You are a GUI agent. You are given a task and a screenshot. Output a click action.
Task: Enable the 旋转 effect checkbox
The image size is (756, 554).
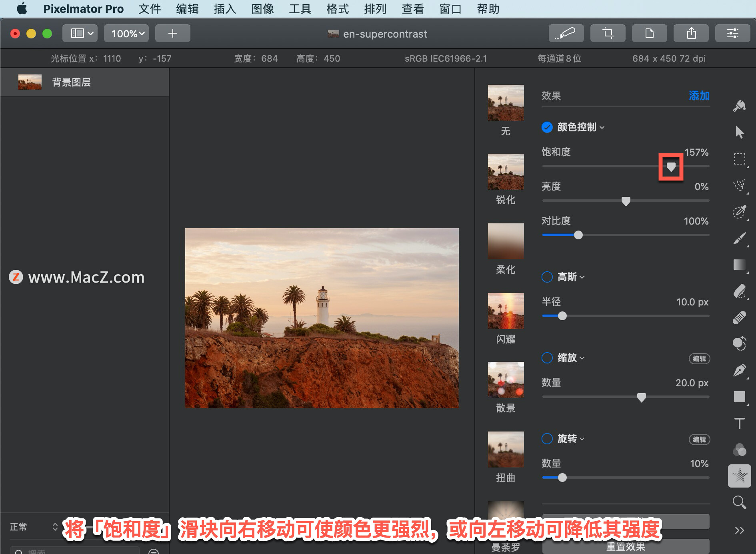click(x=547, y=439)
